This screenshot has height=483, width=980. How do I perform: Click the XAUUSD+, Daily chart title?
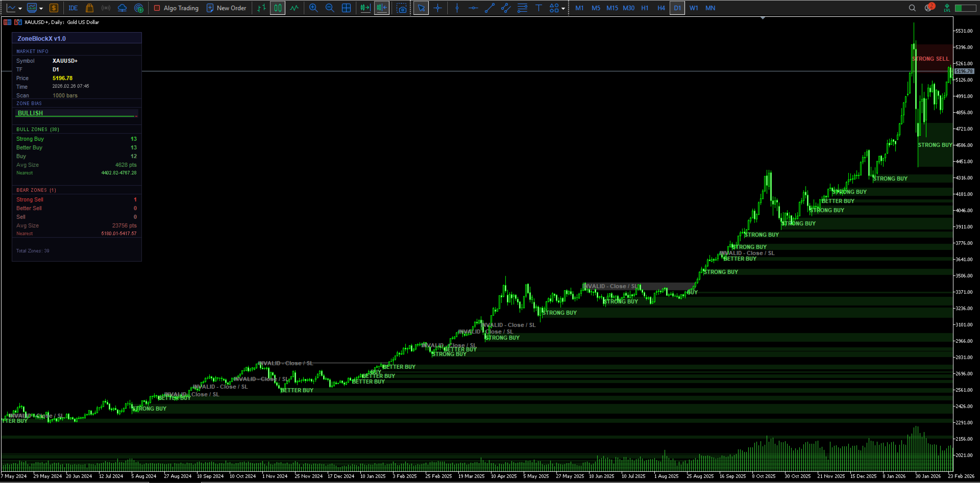click(x=62, y=22)
